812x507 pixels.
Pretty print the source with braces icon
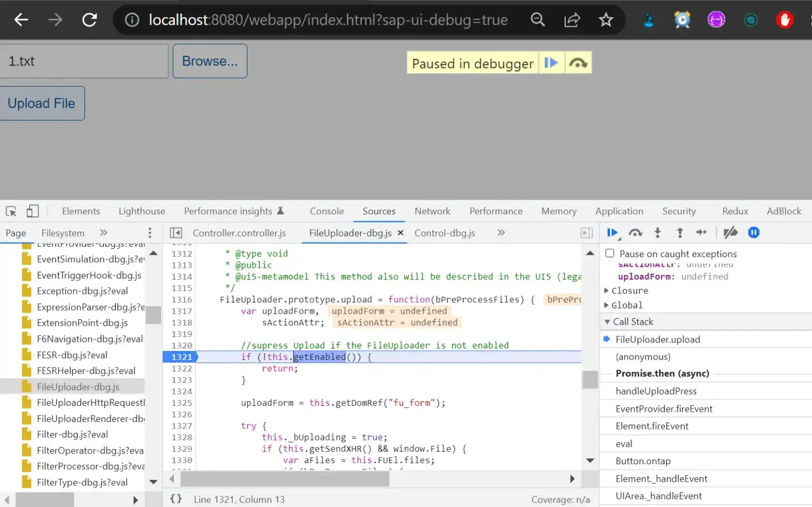(x=176, y=499)
